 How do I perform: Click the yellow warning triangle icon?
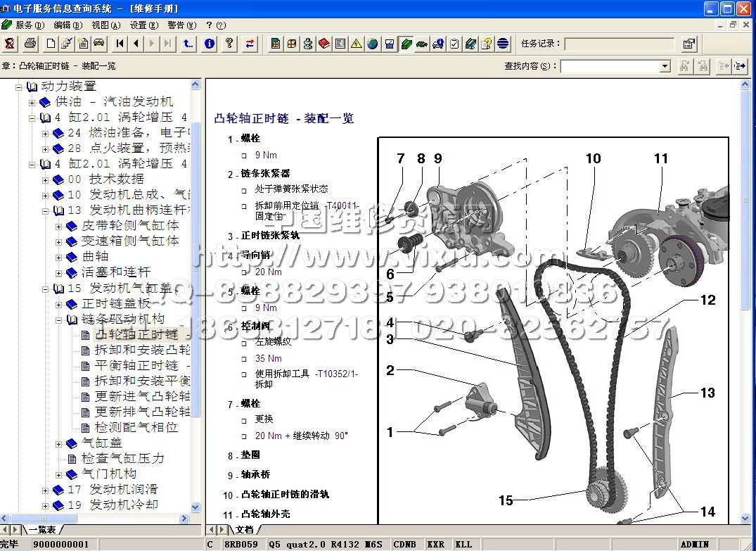356,44
